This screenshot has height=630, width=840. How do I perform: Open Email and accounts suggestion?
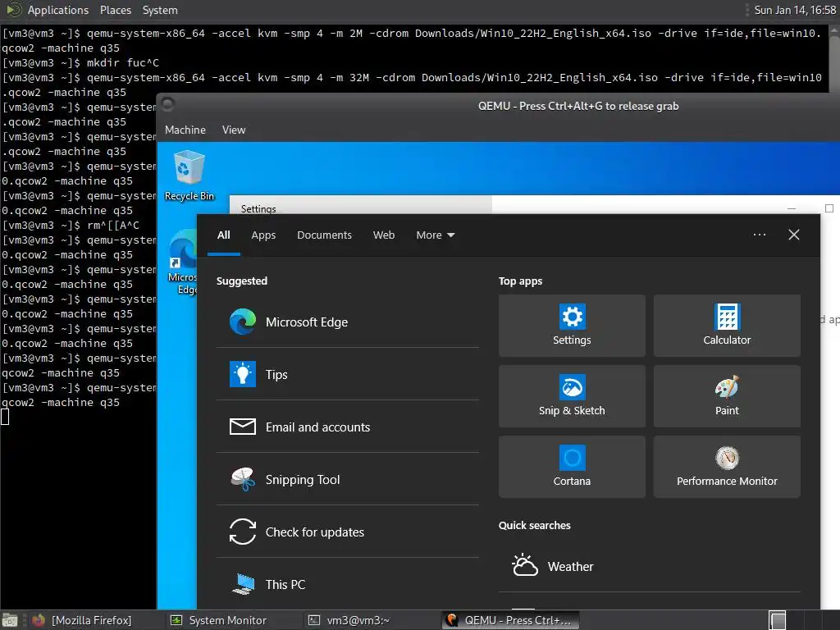(x=347, y=427)
